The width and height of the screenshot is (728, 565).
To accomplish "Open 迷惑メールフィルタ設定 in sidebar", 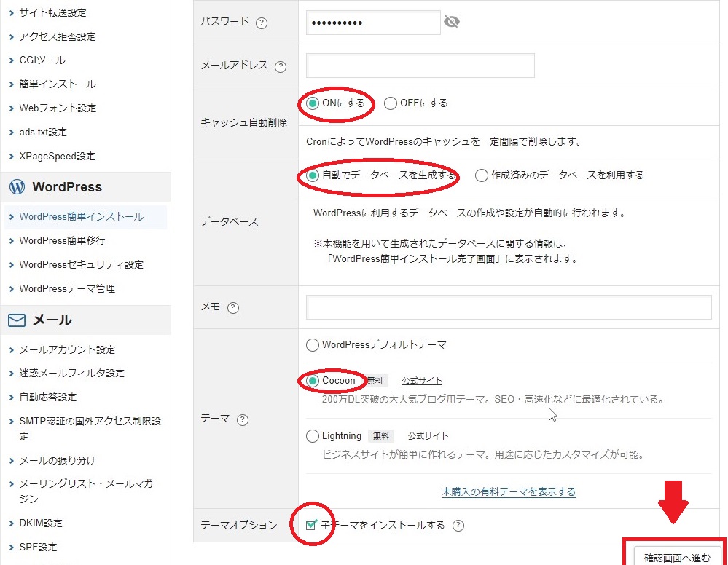I will tap(71, 374).
